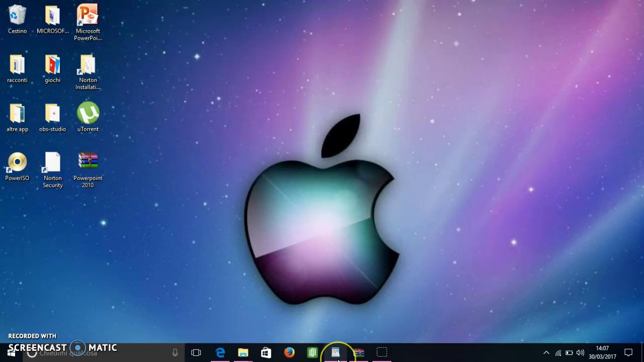Select the uTorrent desktop icon
This screenshot has height=362, width=644.
pyautogui.click(x=88, y=118)
